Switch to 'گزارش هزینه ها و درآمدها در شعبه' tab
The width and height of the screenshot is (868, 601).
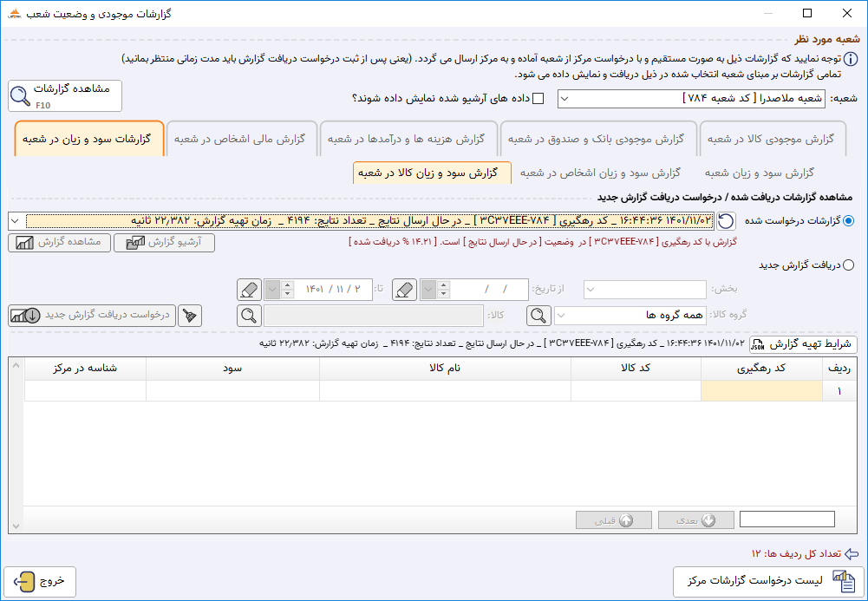(x=408, y=139)
